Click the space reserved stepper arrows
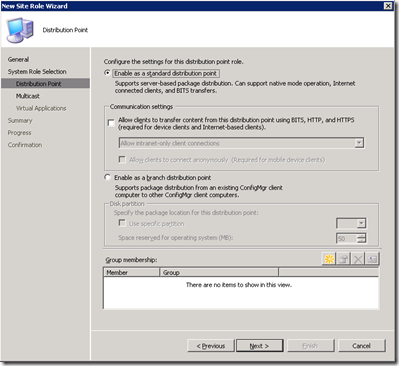Viewport: 399px width, 366px height. coord(361,238)
